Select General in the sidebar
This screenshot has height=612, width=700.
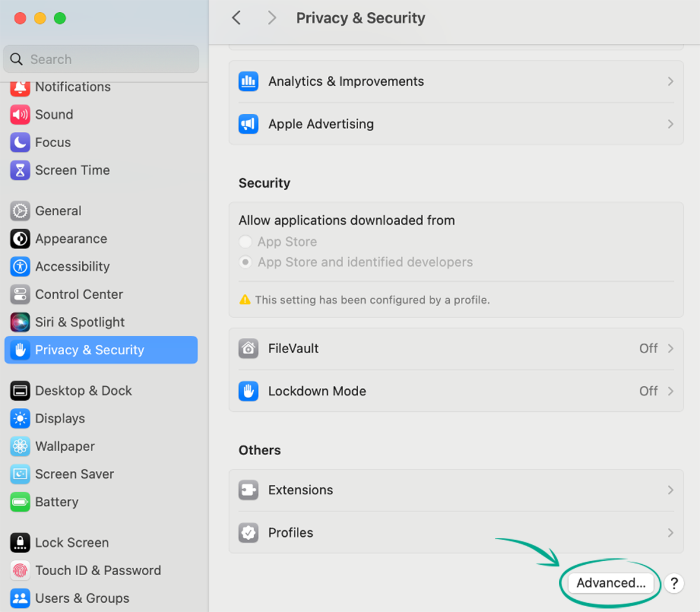coord(101,211)
